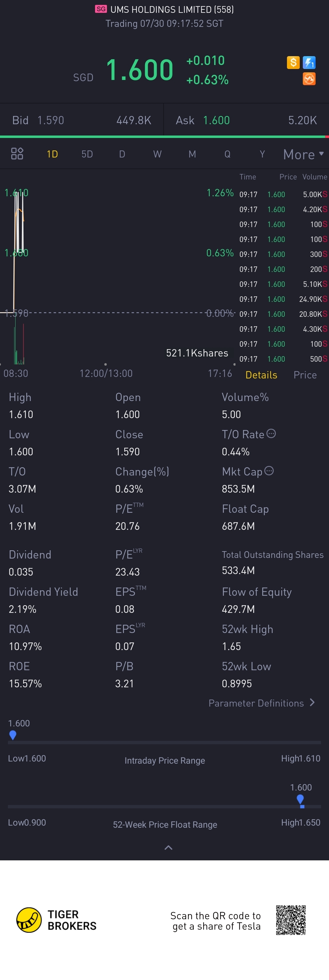This screenshot has height=980, width=329.
Task: Select the 1D chart tab
Action: [x=52, y=154]
